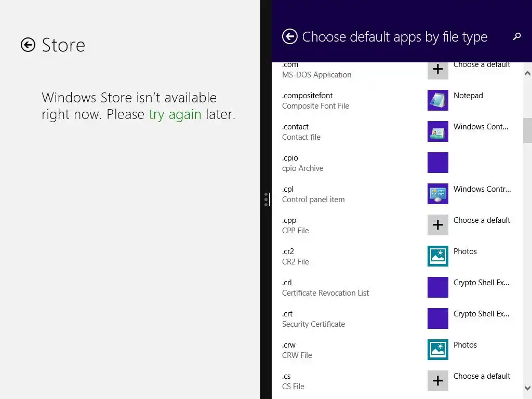Click the try again link in Store
Viewport: 532px width, 399px height.
175,114
